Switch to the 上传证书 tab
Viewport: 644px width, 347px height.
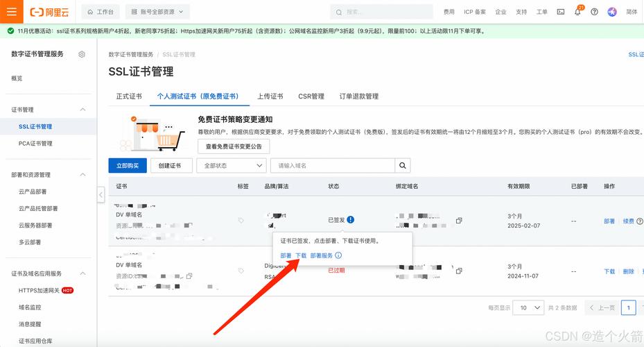pos(270,96)
